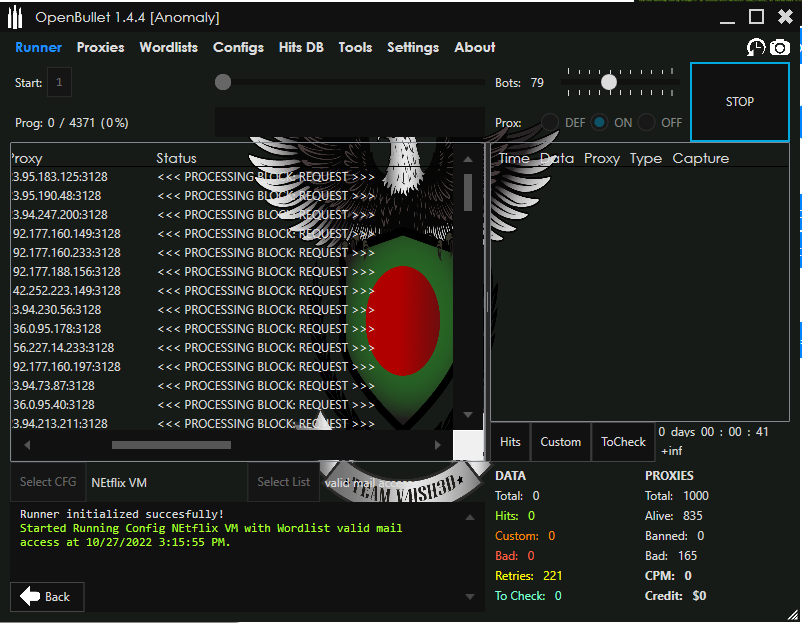The height and width of the screenshot is (624, 802).
Task: Show the Hits results list
Action: (510, 442)
